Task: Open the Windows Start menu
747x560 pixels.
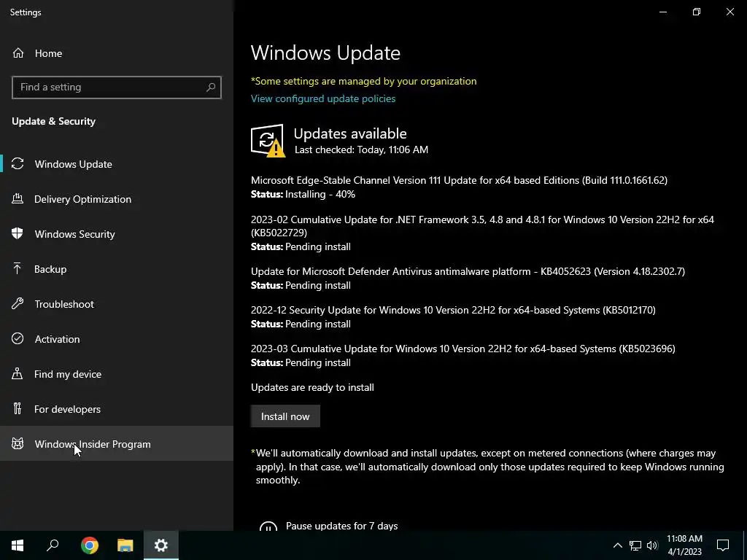Action: [x=18, y=545]
